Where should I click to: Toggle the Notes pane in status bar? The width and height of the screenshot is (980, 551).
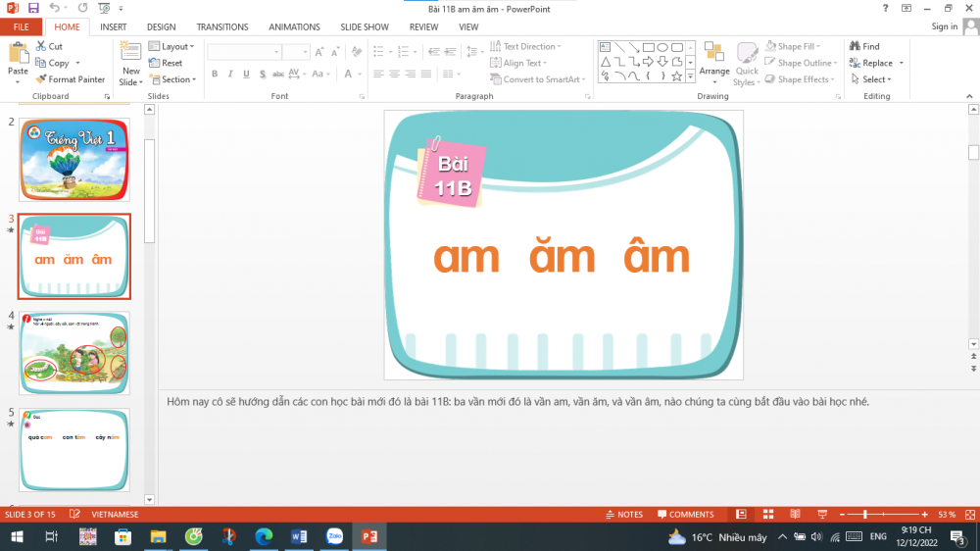(624, 514)
